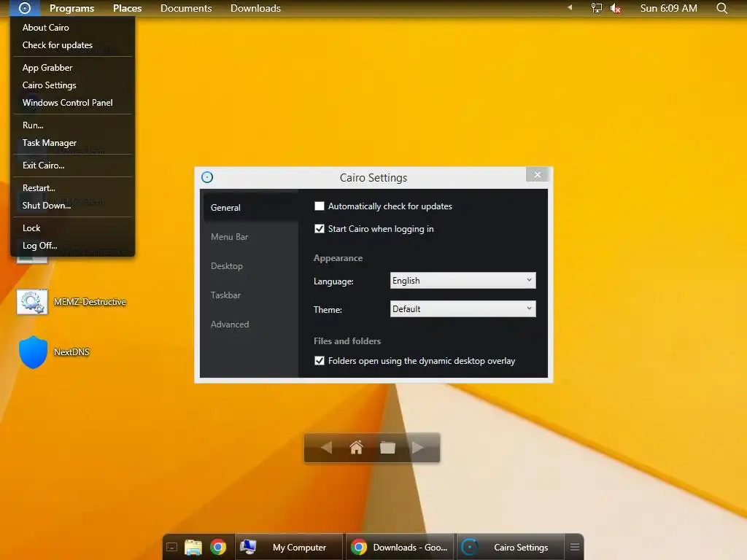Click the muted volume tray icon
Image resolution: width=747 pixels, height=560 pixels.
pos(616,8)
